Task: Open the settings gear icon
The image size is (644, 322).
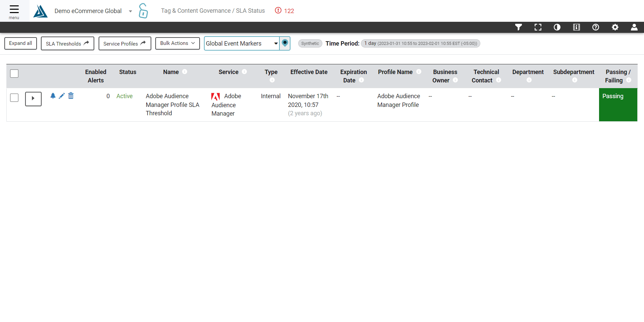Action: click(x=615, y=27)
